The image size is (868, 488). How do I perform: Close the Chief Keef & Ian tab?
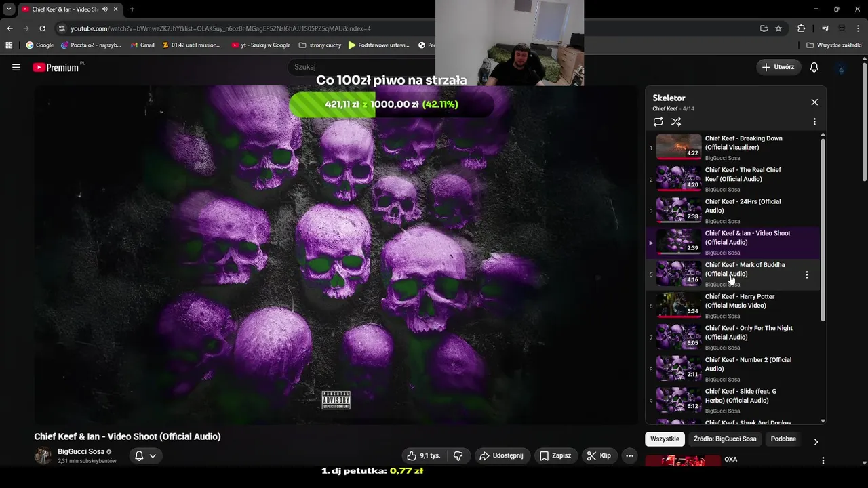click(117, 9)
